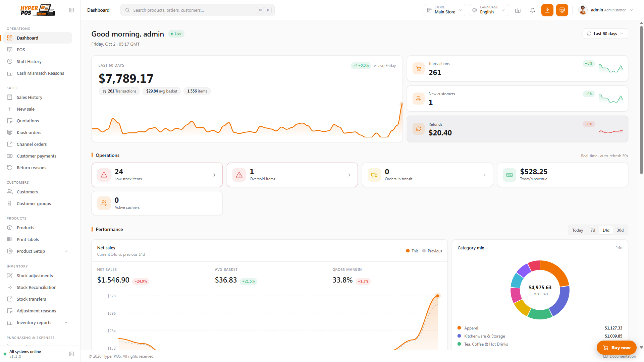This screenshot has width=644, height=362.
Task: Click the bar chart analytics icon in header
Action: pos(518,10)
